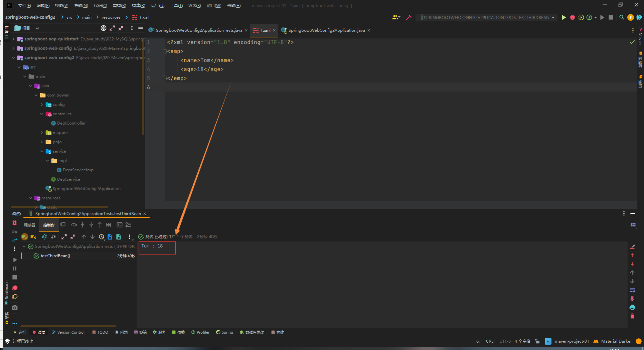Expand all in project panel header
The height and width of the screenshot is (350, 644).
tap(112, 28)
